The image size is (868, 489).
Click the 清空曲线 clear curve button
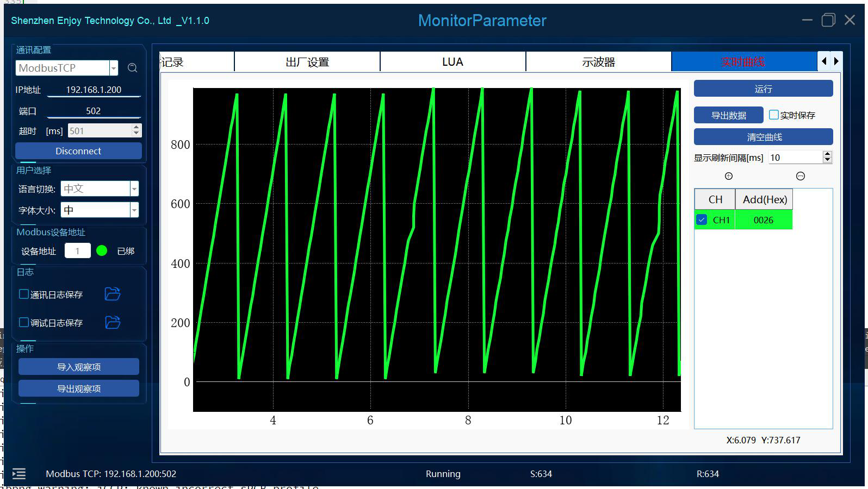(x=763, y=137)
